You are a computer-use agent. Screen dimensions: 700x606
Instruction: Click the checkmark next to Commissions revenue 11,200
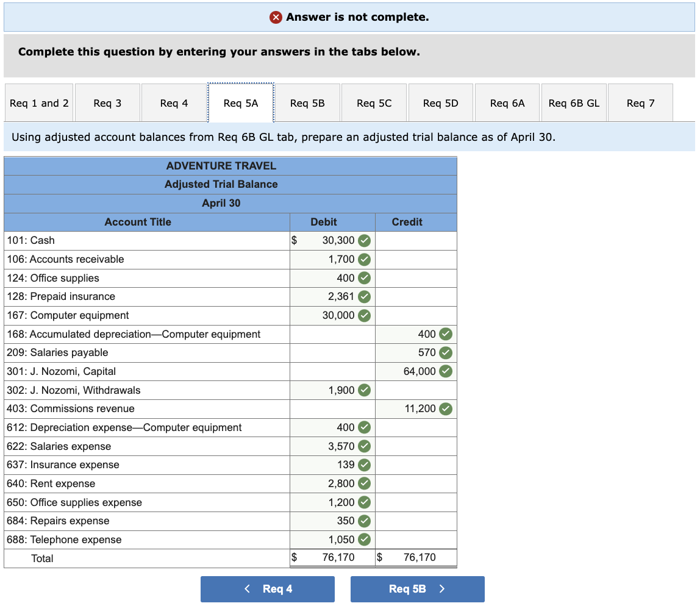click(446, 408)
